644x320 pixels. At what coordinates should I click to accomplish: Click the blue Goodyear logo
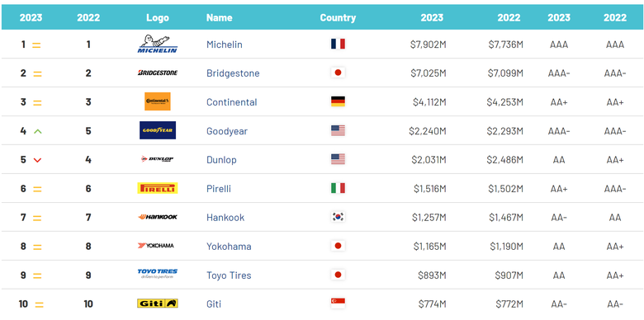pyautogui.click(x=158, y=130)
